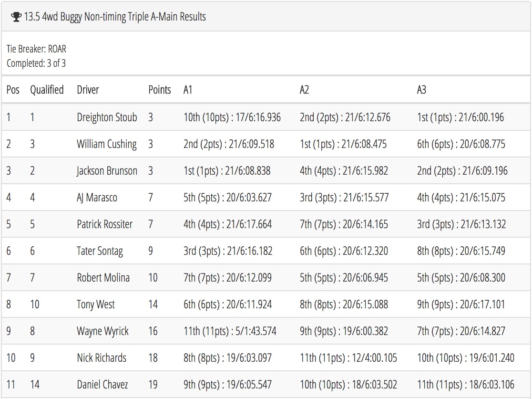Click A3 result '7th (7pts) : 20/6:14.827'
Screen dimensions: 532x399
coord(461,331)
